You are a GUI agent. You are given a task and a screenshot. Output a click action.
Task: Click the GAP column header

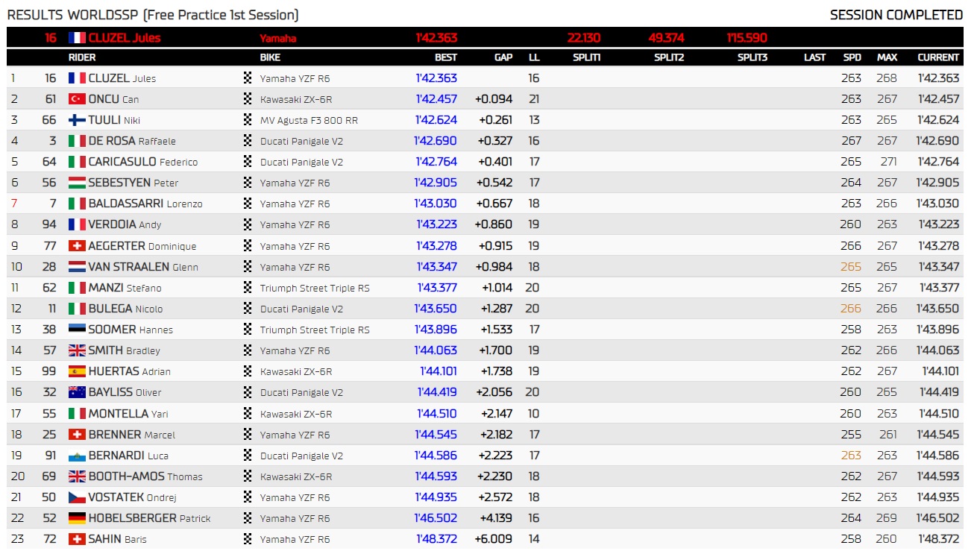pyautogui.click(x=503, y=57)
